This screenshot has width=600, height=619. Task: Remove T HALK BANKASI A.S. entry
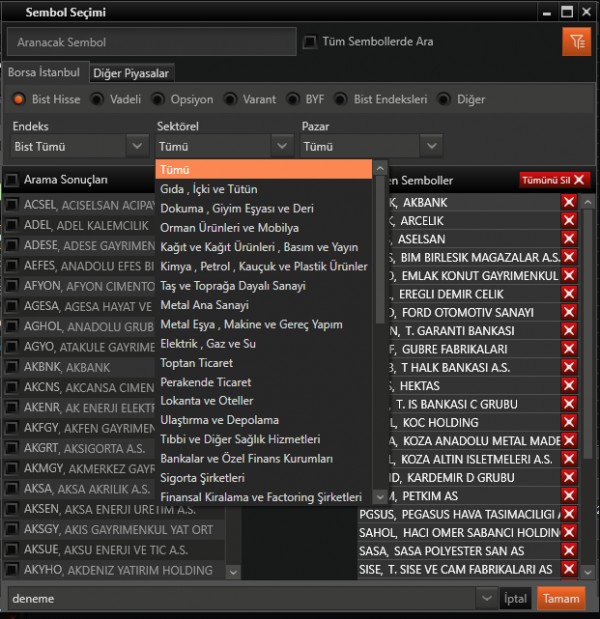point(569,367)
